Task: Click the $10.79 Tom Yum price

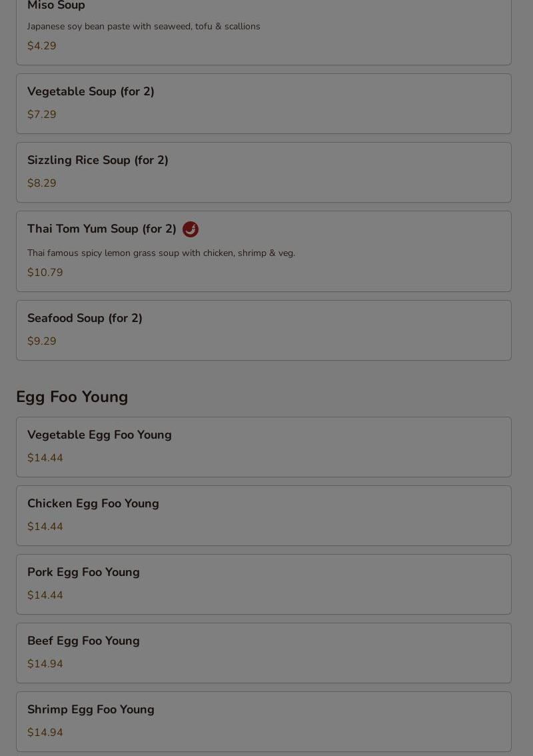Action: click(x=45, y=273)
